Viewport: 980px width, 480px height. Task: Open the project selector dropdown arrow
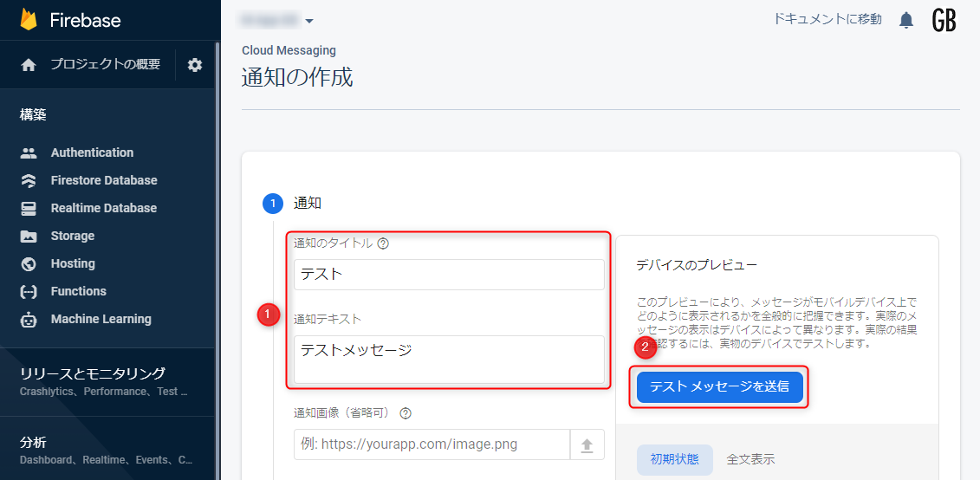(308, 22)
